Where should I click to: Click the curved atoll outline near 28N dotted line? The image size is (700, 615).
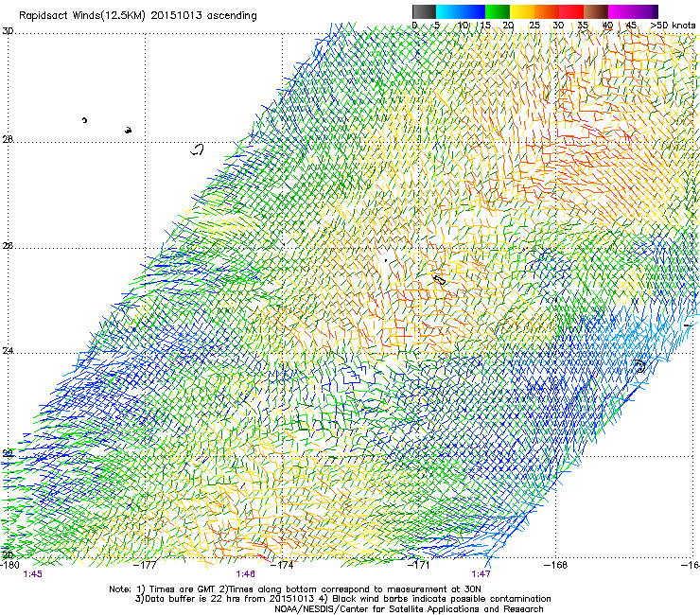[x=197, y=149]
